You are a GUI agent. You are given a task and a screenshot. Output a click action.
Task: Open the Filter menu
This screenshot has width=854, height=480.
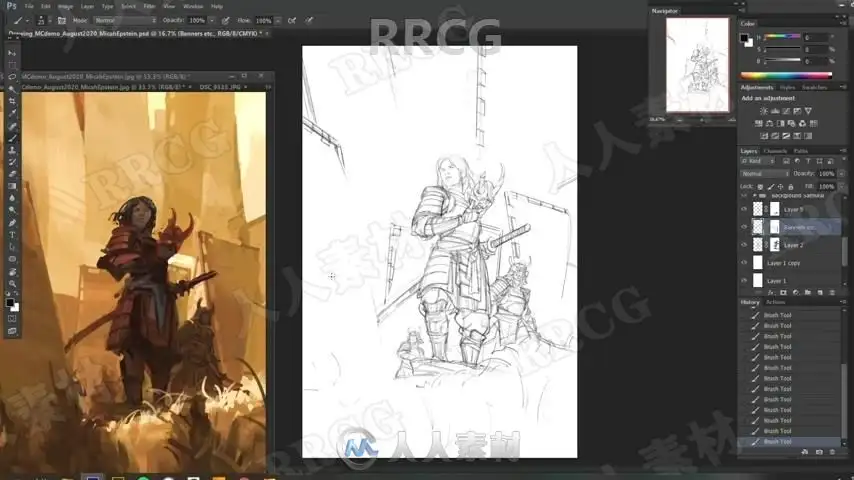tap(149, 7)
